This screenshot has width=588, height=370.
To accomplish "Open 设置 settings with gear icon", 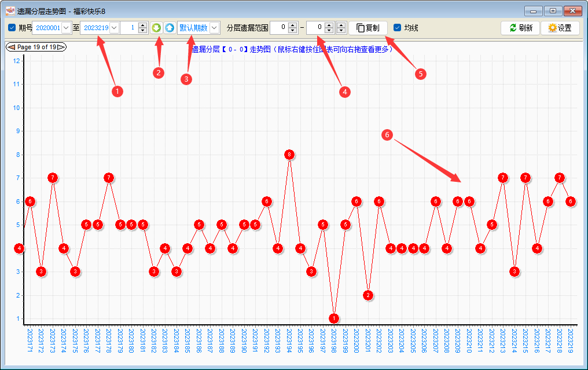I will [x=560, y=28].
